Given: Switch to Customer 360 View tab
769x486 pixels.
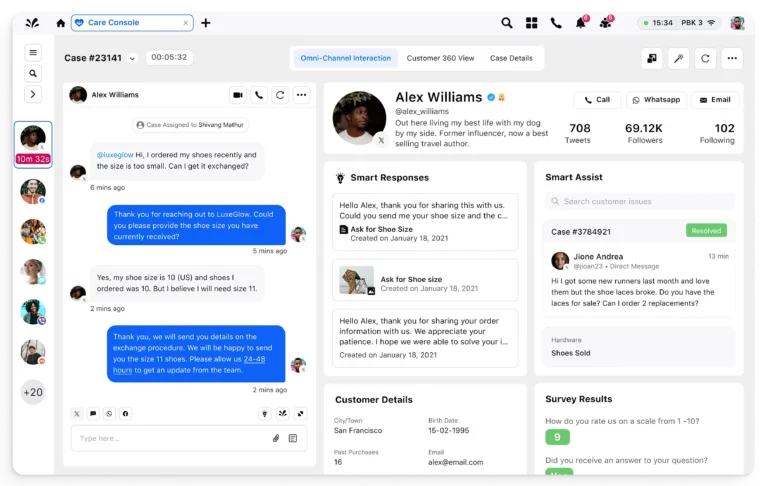Looking at the screenshot, I should 440,58.
